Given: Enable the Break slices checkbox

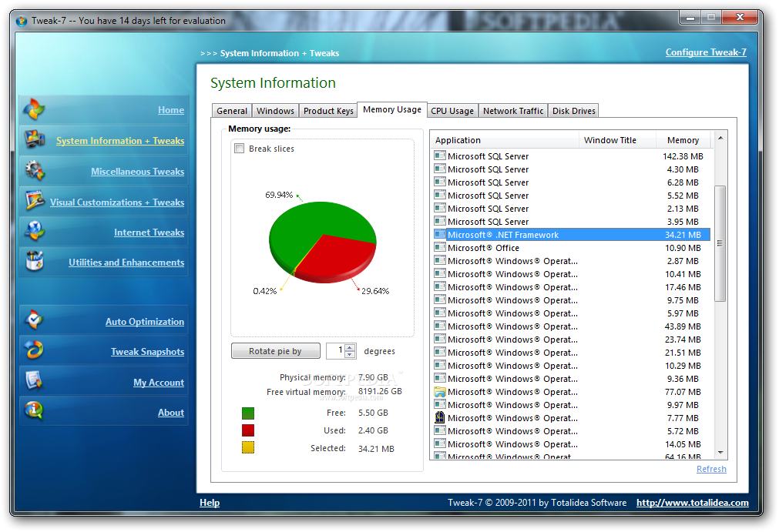Looking at the screenshot, I should click(240, 149).
